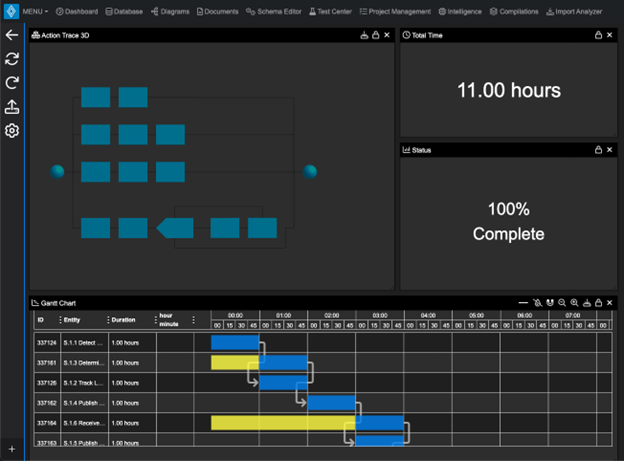Click the long yellow bar in row 337164
This screenshot has width=624, height=461.
coord(283,423)
